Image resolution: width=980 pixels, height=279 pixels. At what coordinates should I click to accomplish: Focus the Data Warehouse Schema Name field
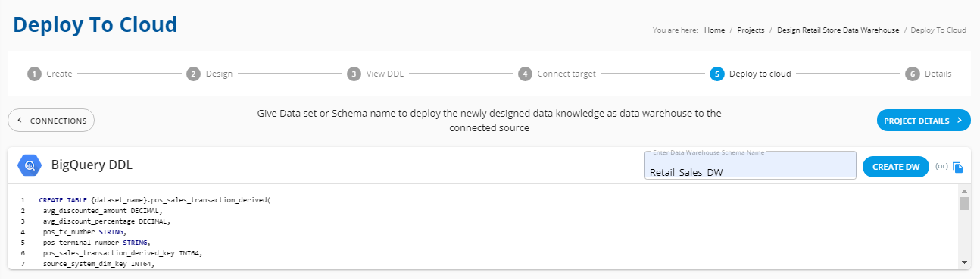click(751, 165)
